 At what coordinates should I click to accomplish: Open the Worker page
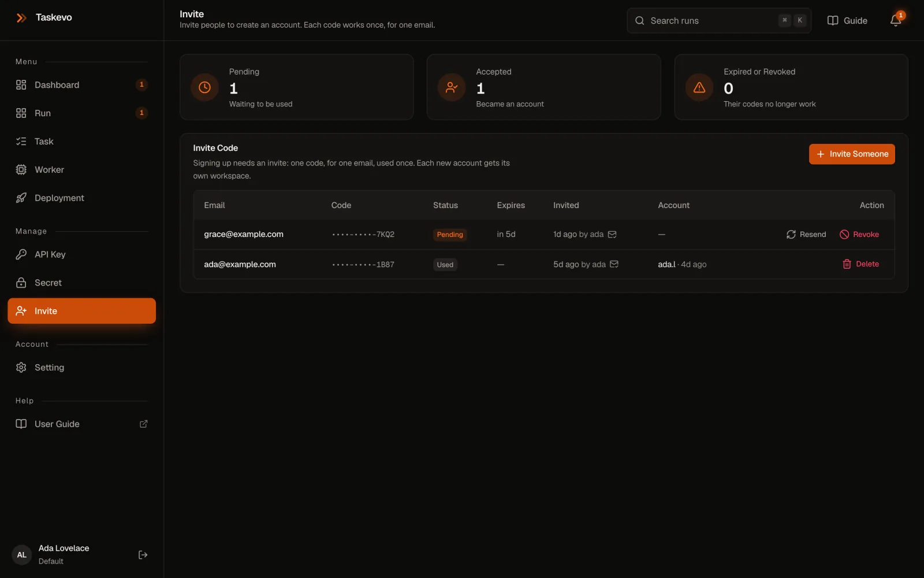81,170
